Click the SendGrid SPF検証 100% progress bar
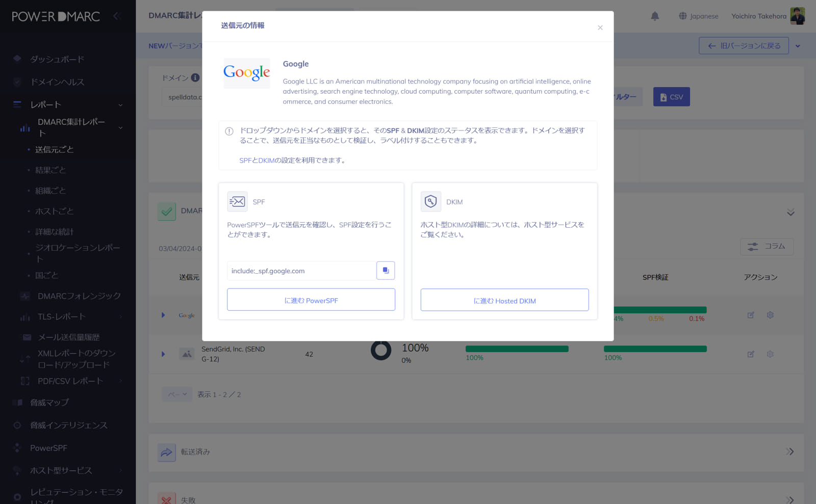The width and height of the screenshot is (816, 504). tap(655, 349)
